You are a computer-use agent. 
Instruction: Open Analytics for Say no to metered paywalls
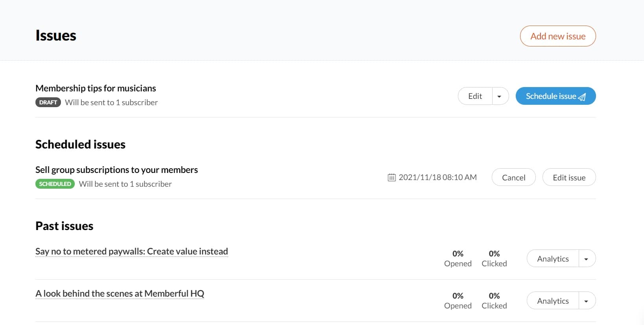coord(553,259)
